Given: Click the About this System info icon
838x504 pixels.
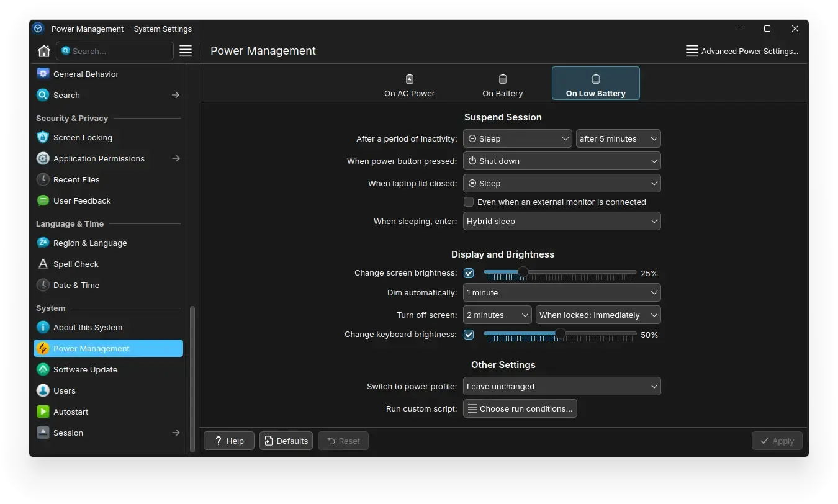Looking at the screenshot, I should [43, 327].
